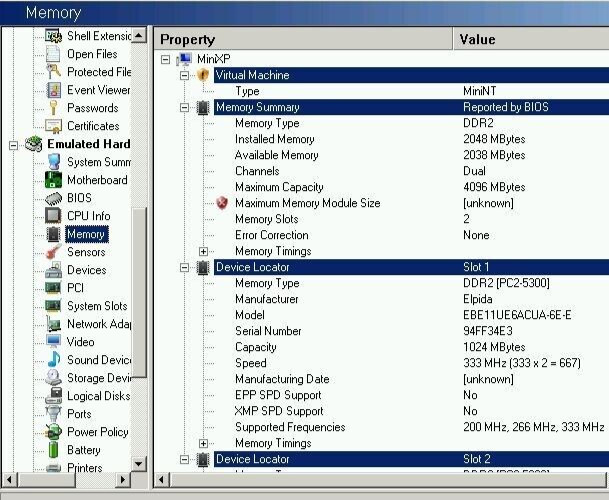The image size is (609, 500).
Task: Click the Elpida manufacturer value
Action: click(x=478, y=299)
